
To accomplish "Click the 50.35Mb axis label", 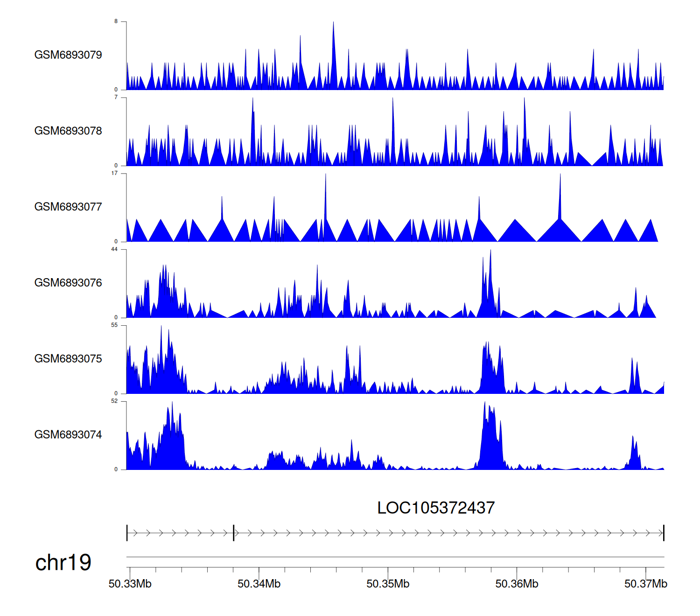I will click(x=388, y=584).
